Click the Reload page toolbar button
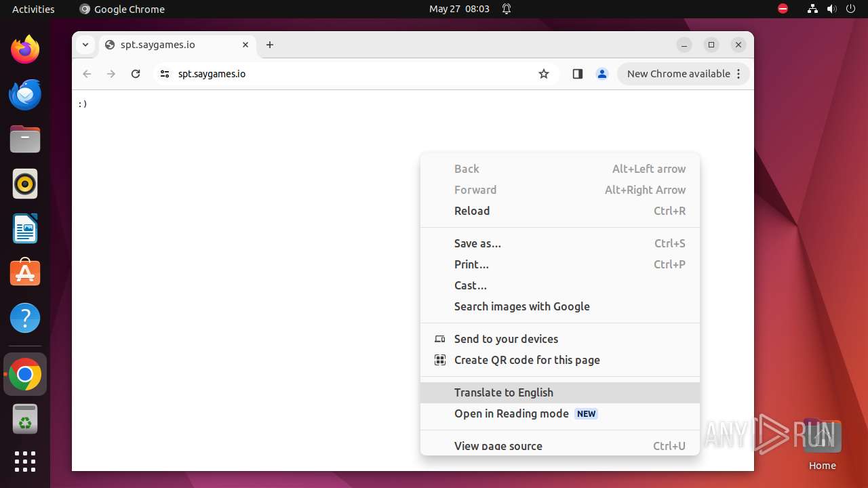 136,74
